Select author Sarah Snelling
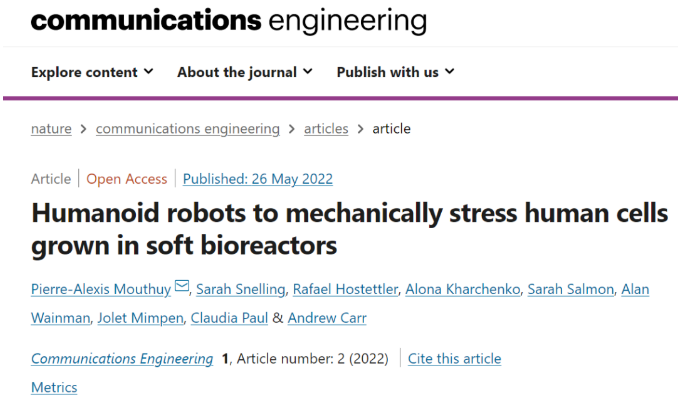Viewport: 678px width, 401px height. coord(240,289)
